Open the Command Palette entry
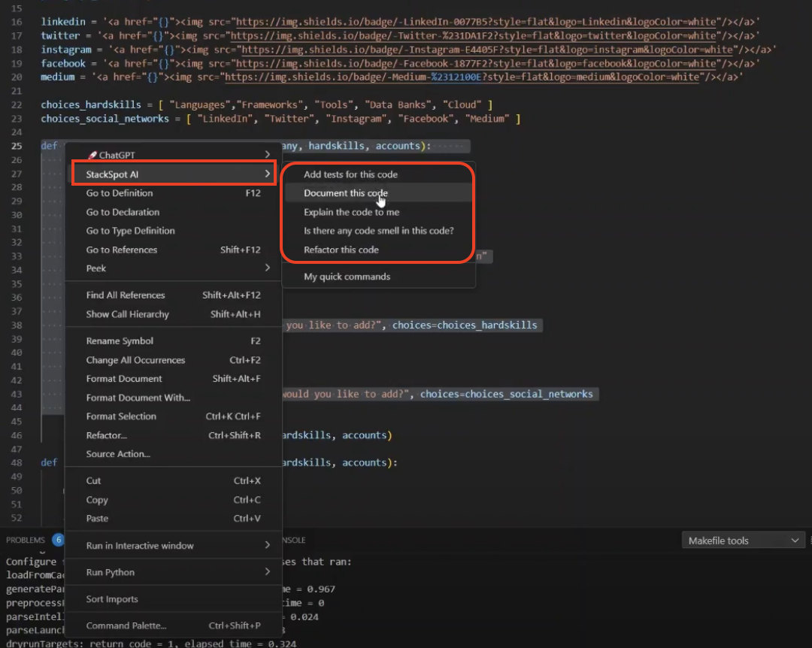The height and width of the screenshot is (648, 812). pos(124,625)
